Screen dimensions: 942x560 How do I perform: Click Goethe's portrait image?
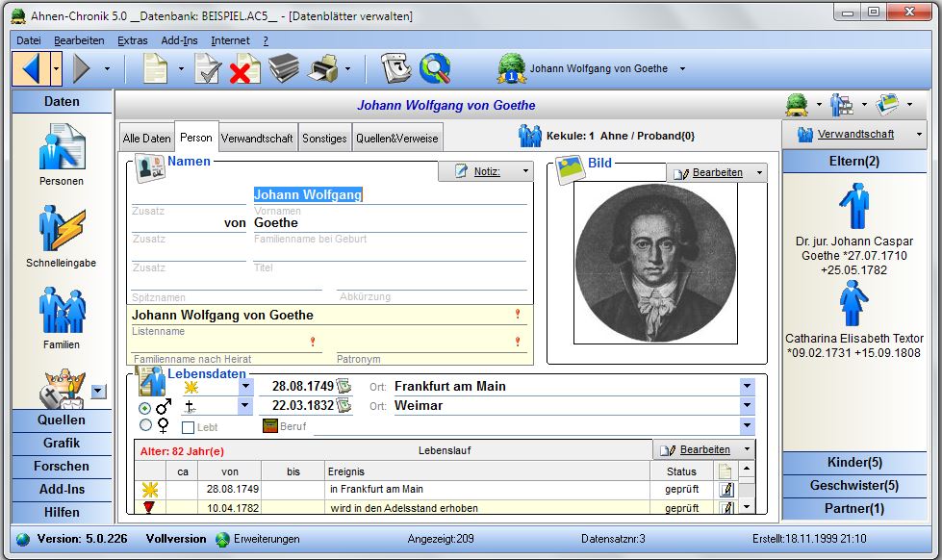tap(655, 264)
